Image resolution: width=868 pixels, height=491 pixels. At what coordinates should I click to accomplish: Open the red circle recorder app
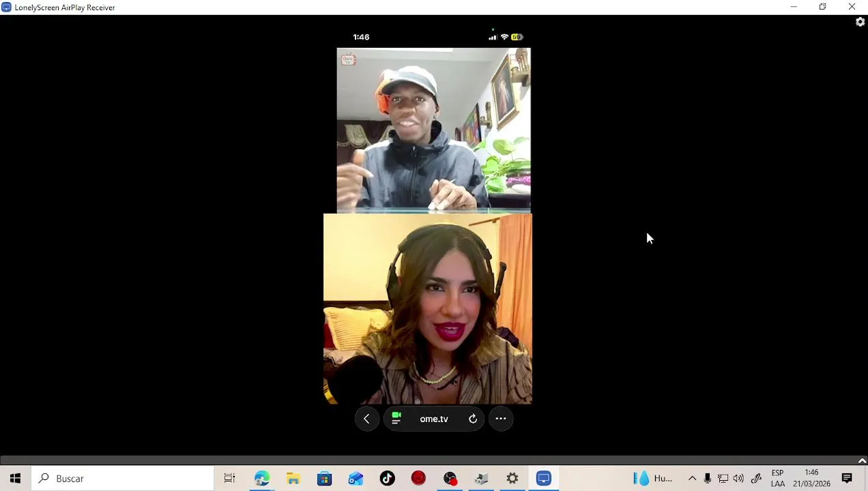[x=418, y=479]
